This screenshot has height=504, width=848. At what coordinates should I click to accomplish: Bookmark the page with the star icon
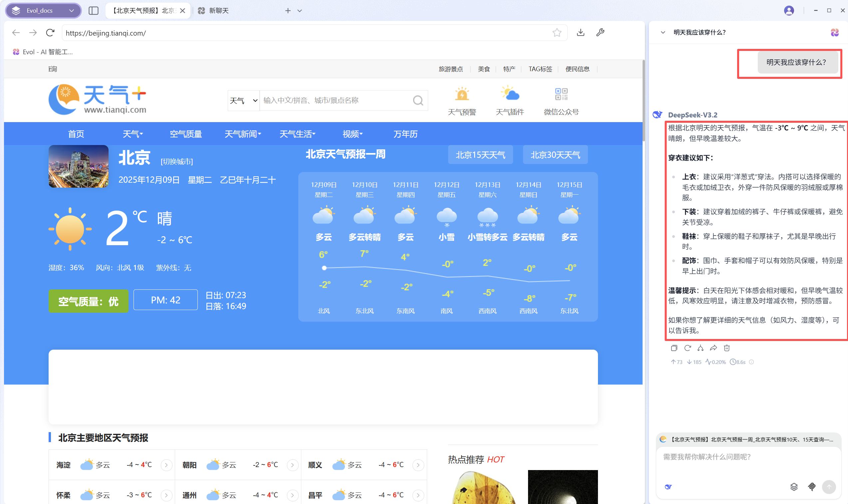[557, 33]
